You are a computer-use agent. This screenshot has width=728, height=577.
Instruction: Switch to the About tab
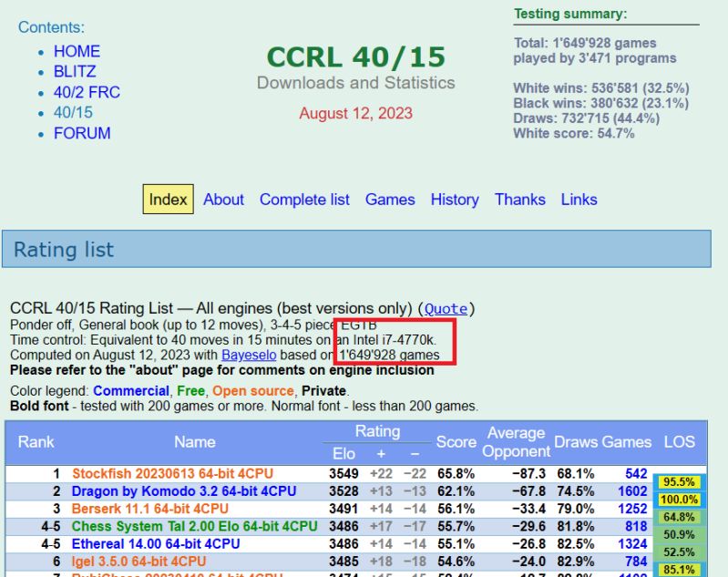(223, 200)
